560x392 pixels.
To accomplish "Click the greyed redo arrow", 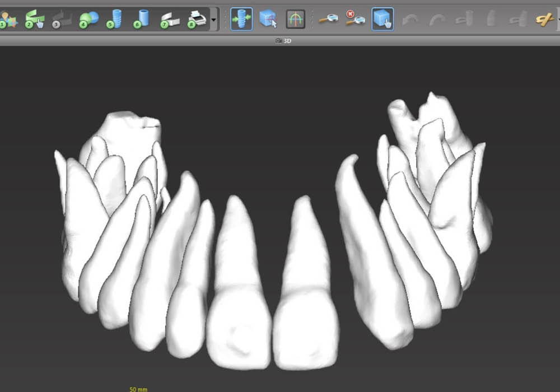I will click(436, 20).
